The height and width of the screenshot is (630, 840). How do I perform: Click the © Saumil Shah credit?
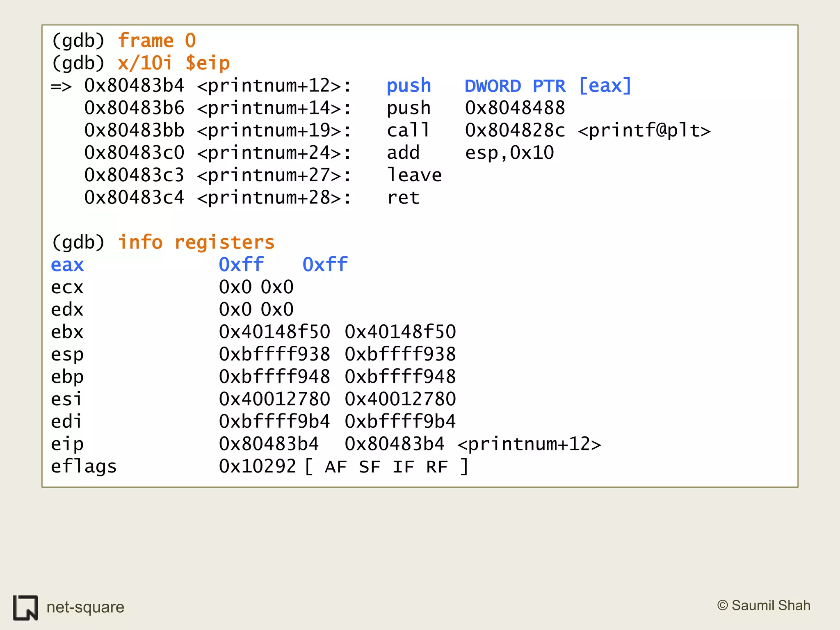pos(764,605)
